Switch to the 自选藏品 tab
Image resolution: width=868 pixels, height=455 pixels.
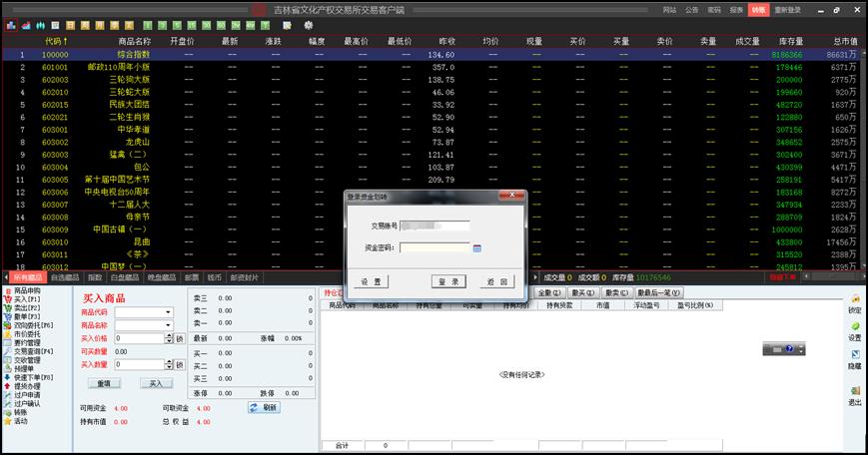[64, 277]
